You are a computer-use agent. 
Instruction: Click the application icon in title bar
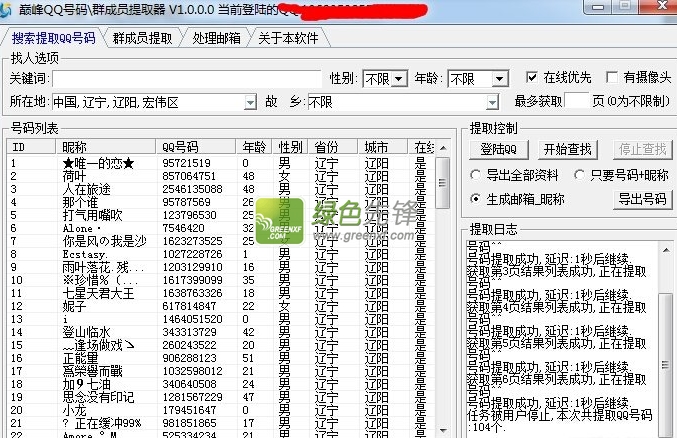point(5,10)
